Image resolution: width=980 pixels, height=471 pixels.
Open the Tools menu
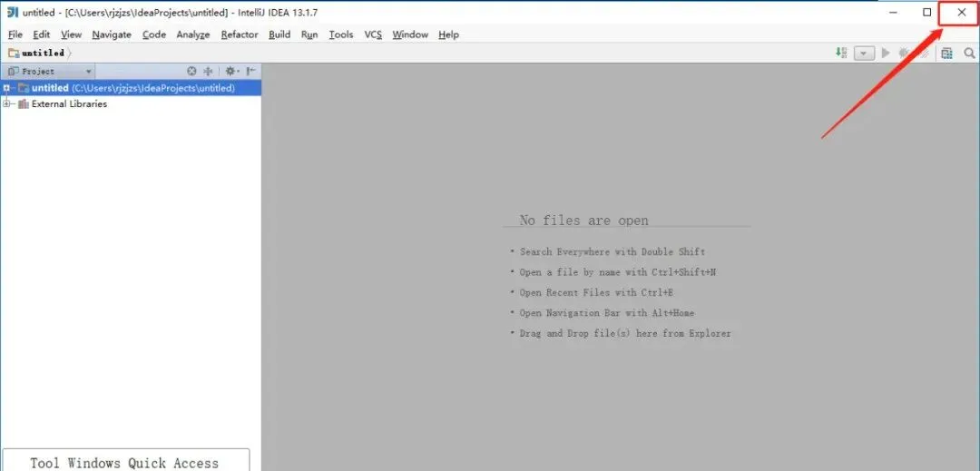pos(341,34)
